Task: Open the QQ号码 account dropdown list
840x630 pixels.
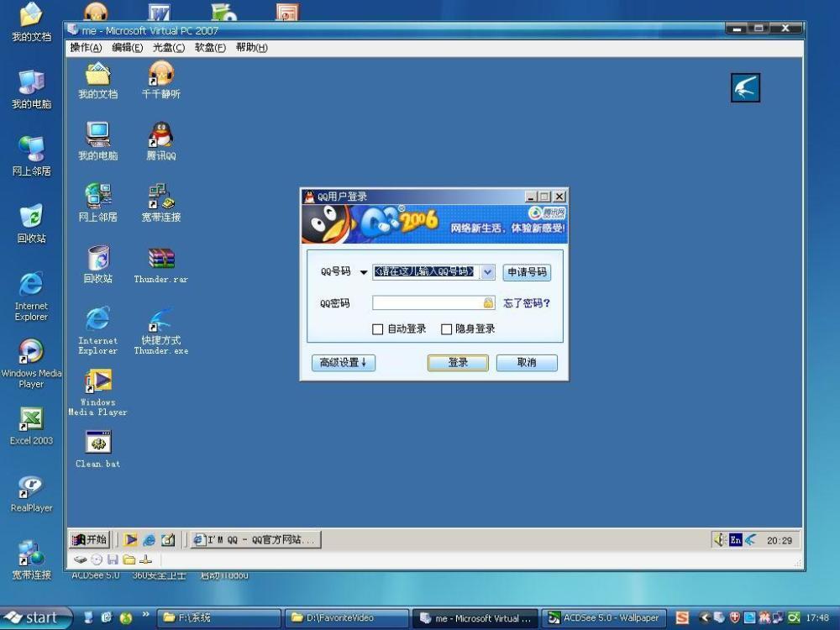Action: [488, 272]
